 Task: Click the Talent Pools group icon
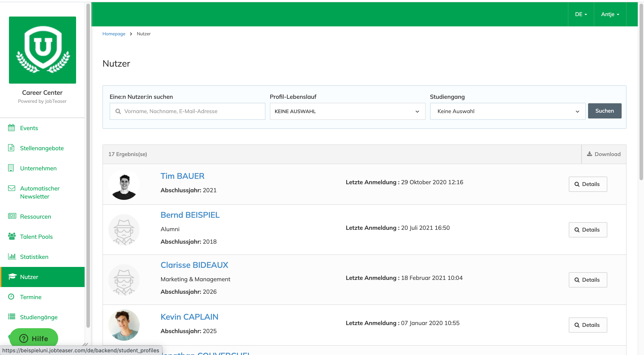[12, 236]
